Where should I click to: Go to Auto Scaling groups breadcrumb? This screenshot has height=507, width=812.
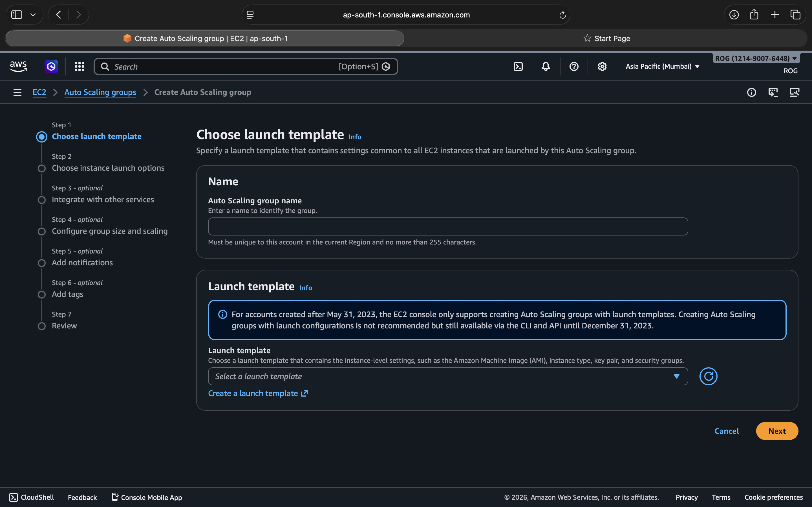coord(100,92)
